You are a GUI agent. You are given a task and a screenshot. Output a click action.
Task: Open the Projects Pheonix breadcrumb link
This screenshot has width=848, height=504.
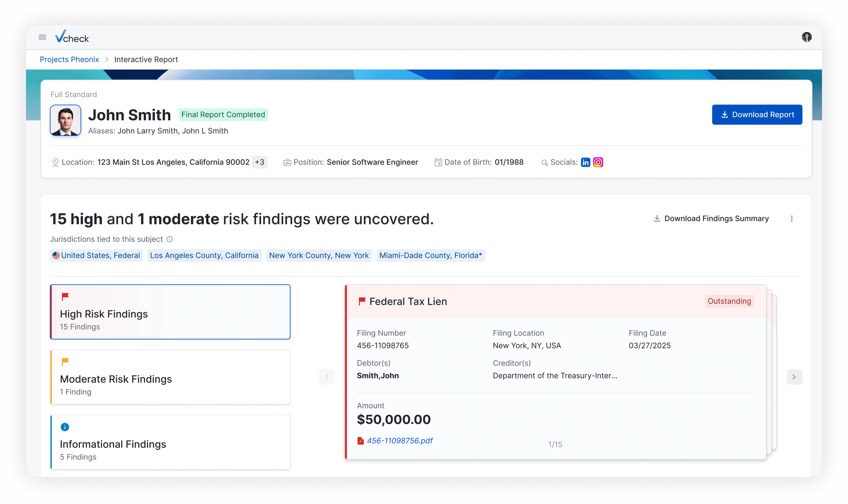tap(69, 59)
